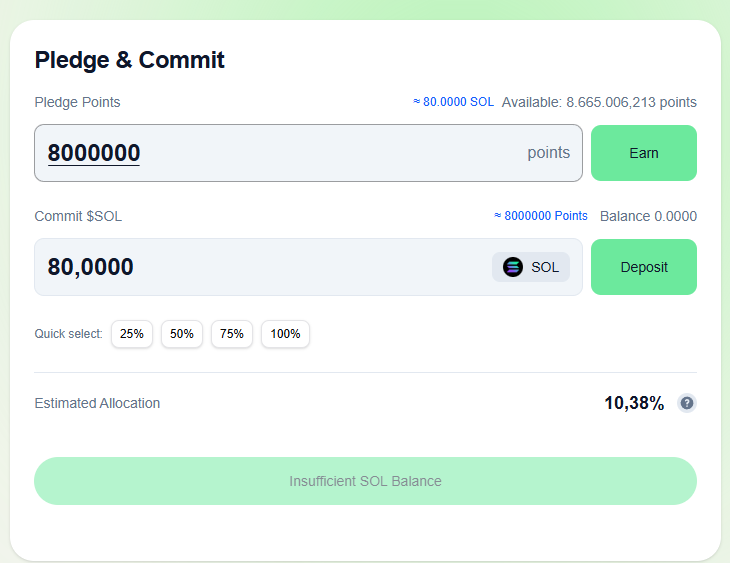
Task: Click the Pledge Points label
Action: 77,102
